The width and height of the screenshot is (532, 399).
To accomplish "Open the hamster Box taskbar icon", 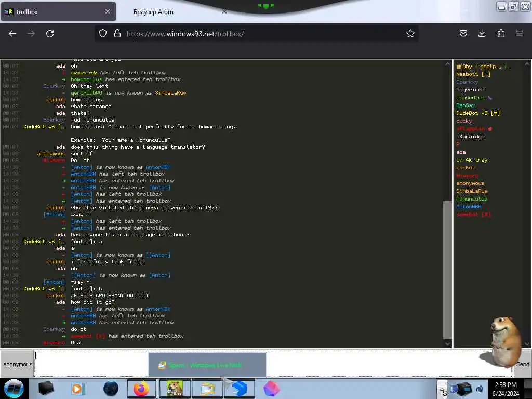I will (175, 389).
